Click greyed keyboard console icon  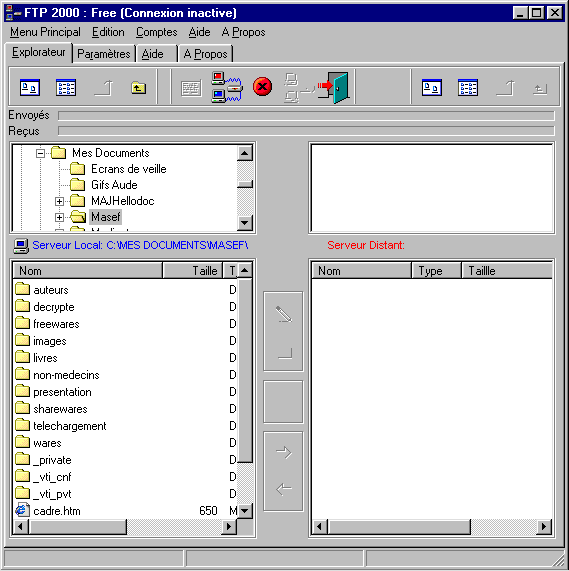[x=191, y=88]
